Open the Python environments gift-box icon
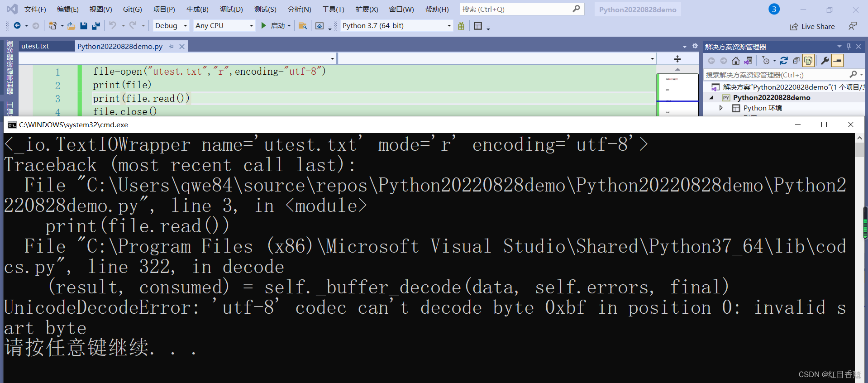 (461, 26)
